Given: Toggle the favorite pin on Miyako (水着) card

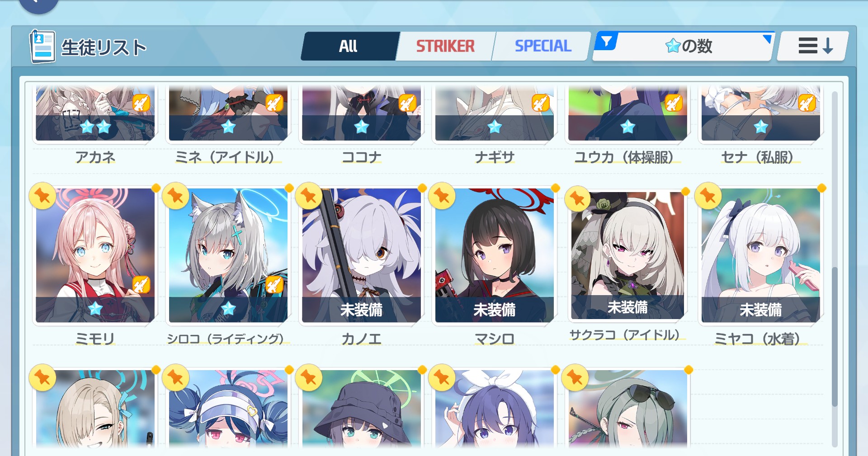Looking at the screenshot, I should (x=708, y=196).
